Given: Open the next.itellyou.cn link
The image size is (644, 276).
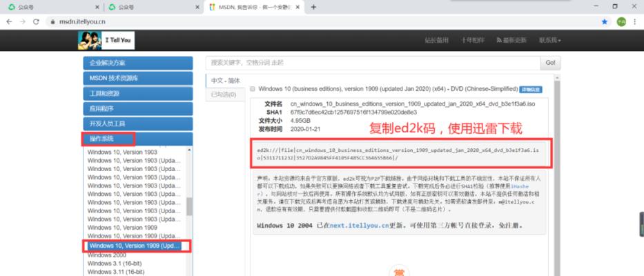Looking at the screenshot, I should pos(359,226).
